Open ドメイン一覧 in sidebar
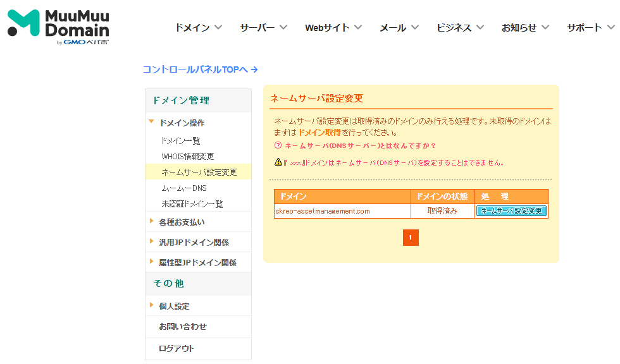 [181, 141]
